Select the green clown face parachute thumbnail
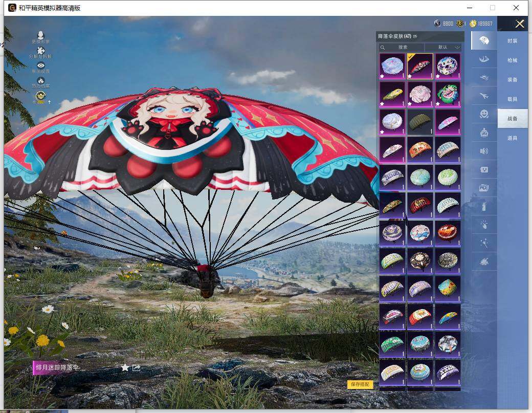The image size is (532, 413). [x=448, y=94]
